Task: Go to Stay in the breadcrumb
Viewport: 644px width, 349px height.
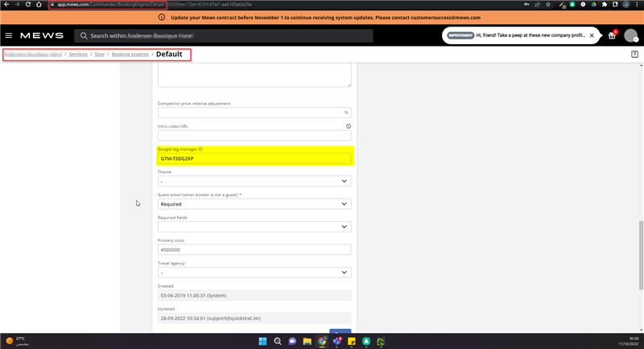Action: pos(100,55)
